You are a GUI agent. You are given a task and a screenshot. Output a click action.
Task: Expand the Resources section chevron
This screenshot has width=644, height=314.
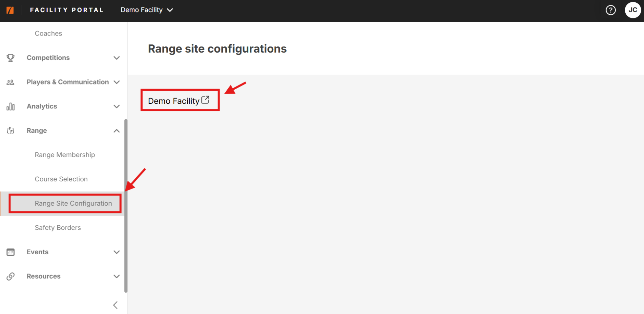(116, 276)
